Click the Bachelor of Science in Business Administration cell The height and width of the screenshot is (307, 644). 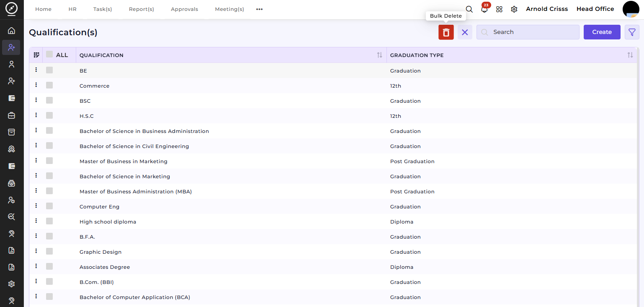144,131
